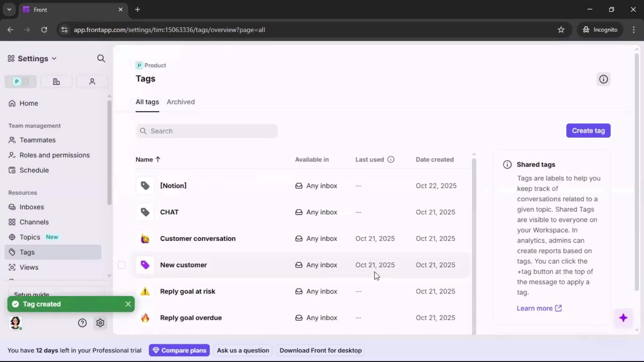Open the gear icon near the avatar
The height and width of the screenshot is (362, 644).
click(100, 323)
